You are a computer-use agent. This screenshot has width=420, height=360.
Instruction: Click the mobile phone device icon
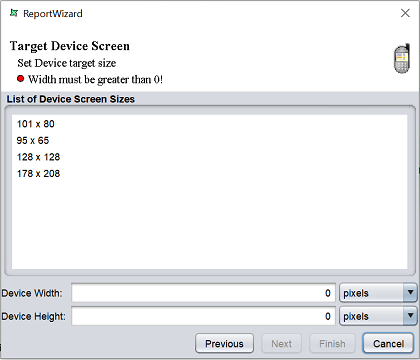402,58
